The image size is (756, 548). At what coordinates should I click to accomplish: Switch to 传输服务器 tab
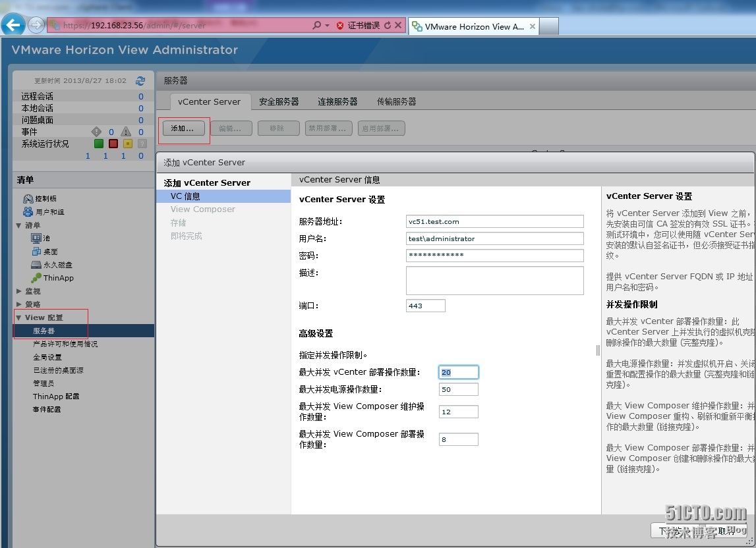396,101
